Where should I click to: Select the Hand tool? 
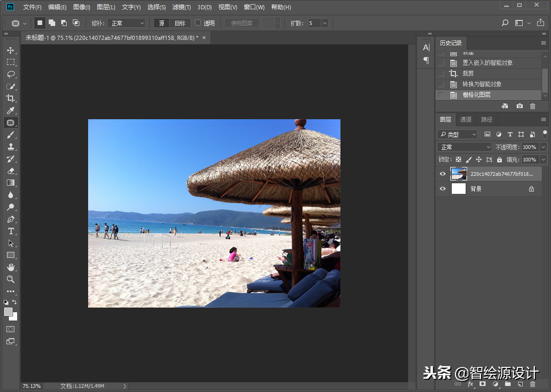[10, 267]
